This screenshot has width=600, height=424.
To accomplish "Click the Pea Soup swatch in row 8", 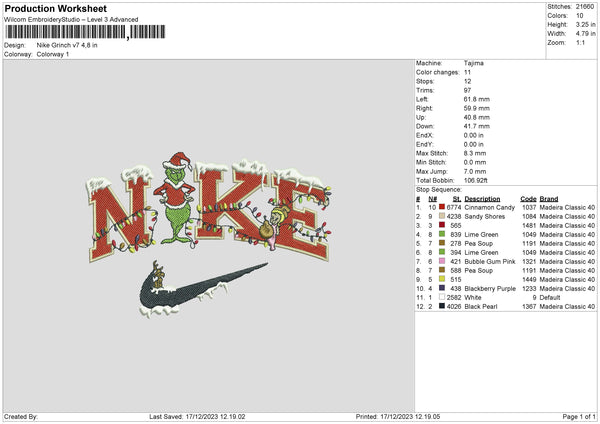I will [x=442, y=270].
